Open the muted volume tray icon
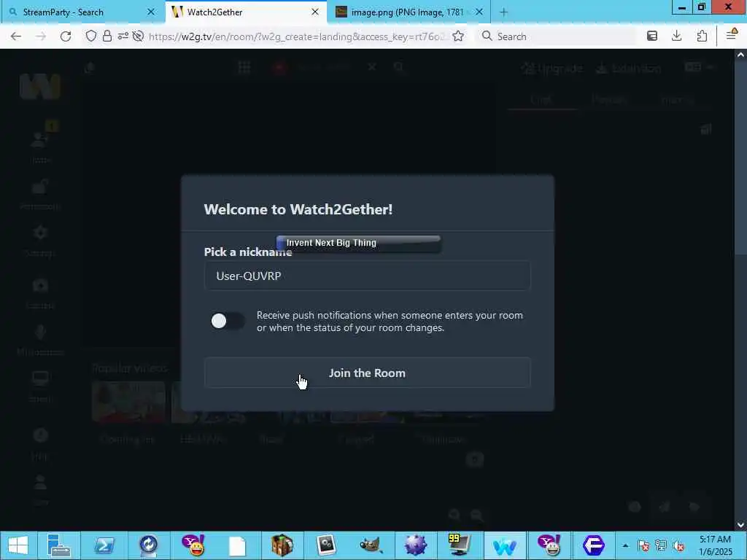The width and height of the screenshot is (747, 560). (x=678, y=545)
